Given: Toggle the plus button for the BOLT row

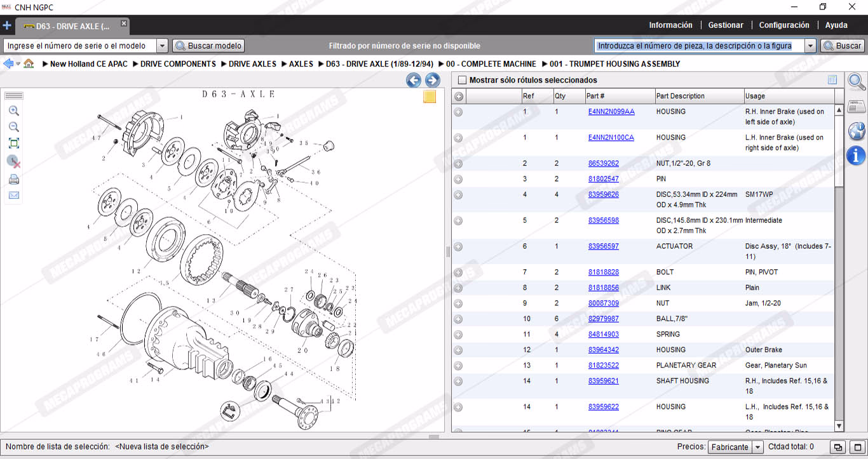Looking at the screenshot, I should point(458,272).
